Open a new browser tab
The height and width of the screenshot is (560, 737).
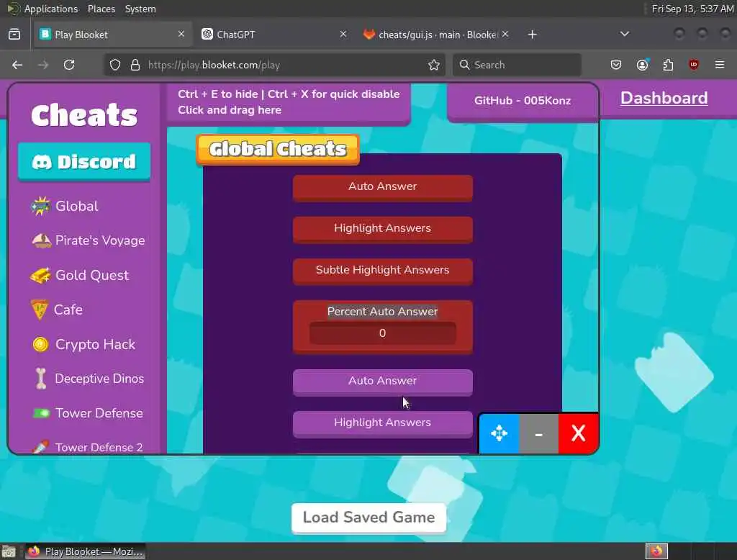point(532,35)
